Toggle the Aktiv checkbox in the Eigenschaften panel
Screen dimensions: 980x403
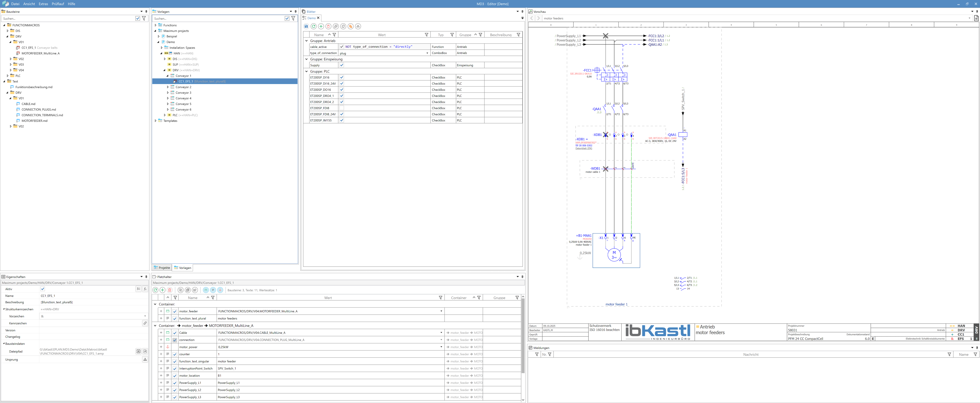(43, 289)
